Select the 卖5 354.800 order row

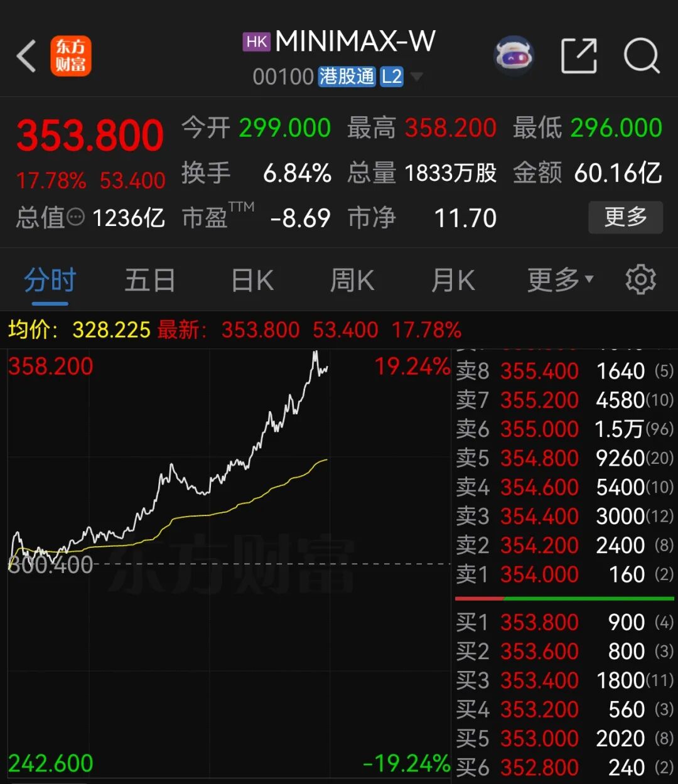[x=564, y=458]
